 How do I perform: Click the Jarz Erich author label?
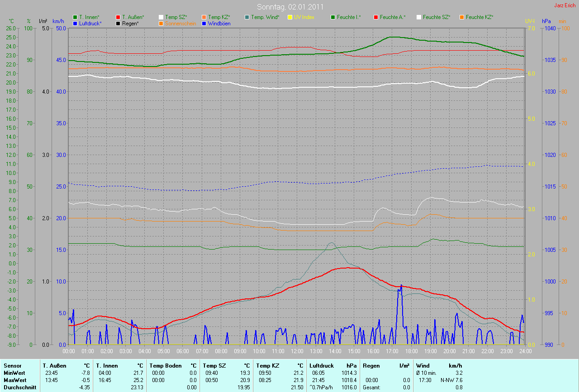pyautogui.click(x=565, y=5)
